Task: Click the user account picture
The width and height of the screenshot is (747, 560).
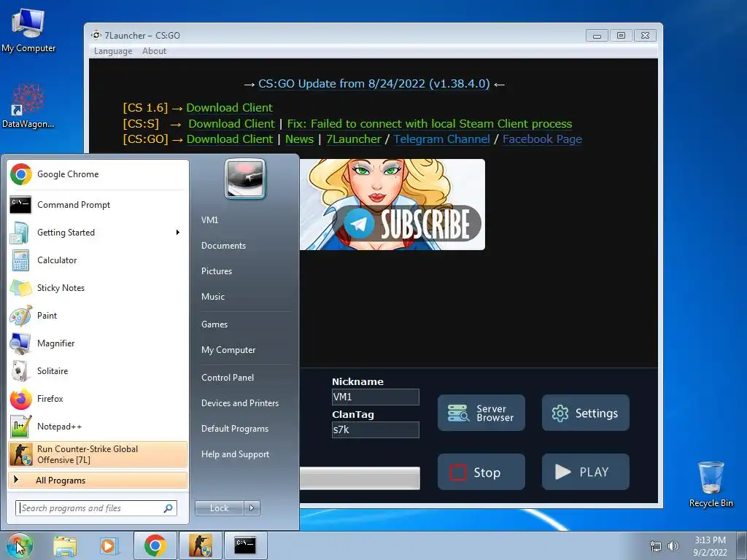Action: (245, 179)
